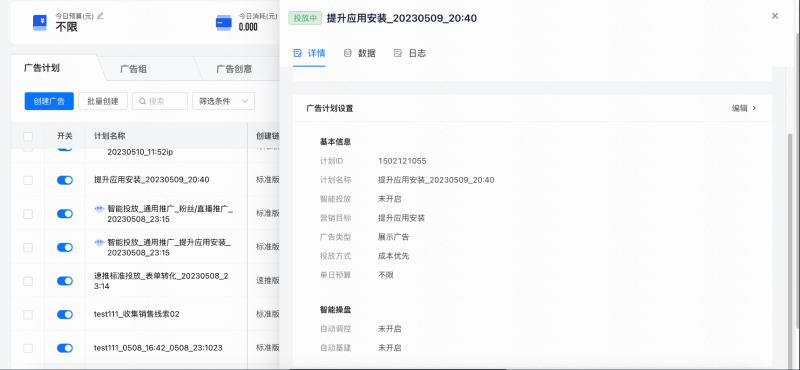Tick the checkbox for 粉丝/直播推广 row
Screen dimensions: 800x370
coord(28,214)
